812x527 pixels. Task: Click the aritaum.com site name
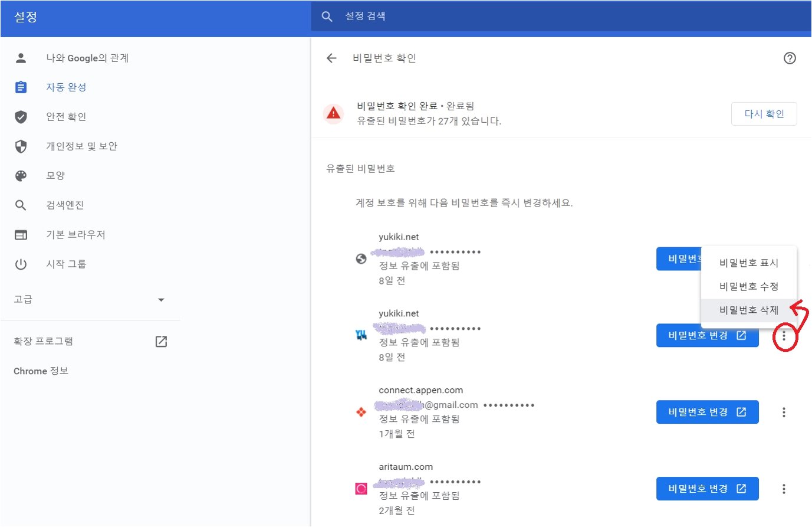[406, 467]
